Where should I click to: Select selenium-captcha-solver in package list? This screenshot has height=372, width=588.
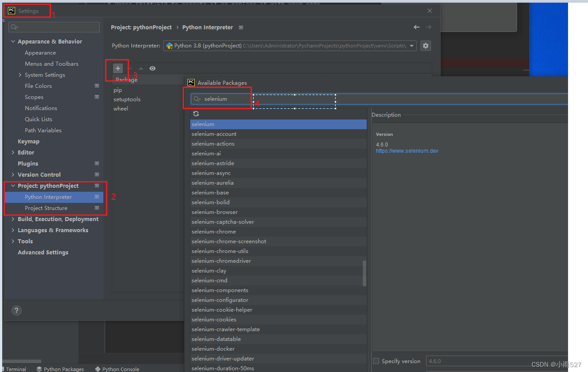(x=278, y=222)
